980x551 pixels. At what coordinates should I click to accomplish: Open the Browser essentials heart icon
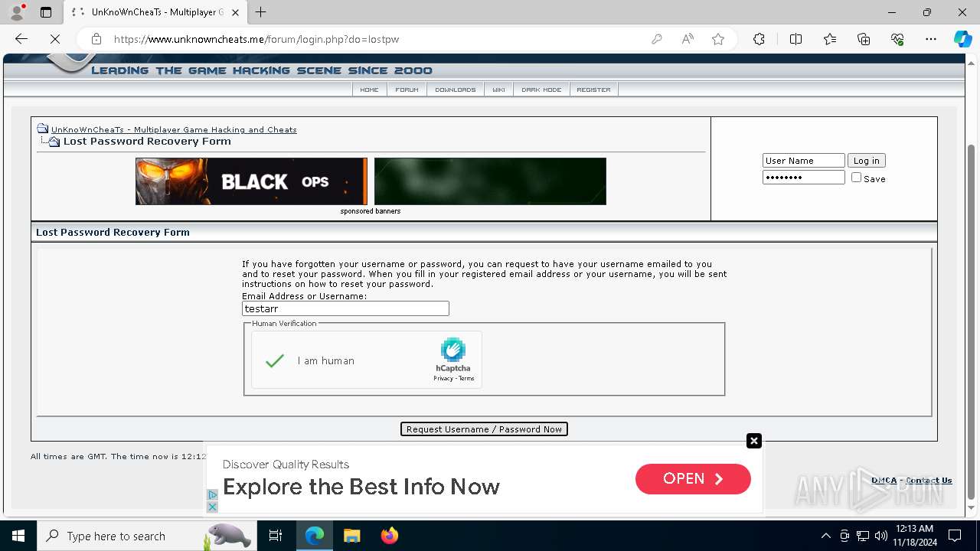click(897, 39)
